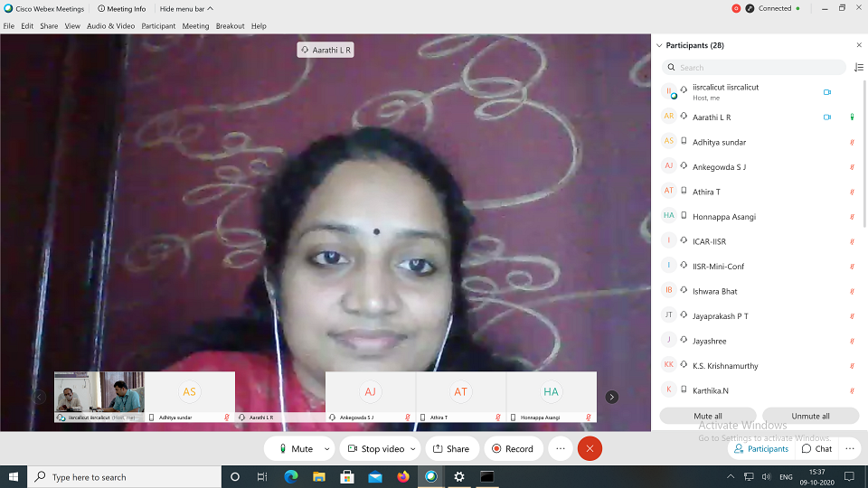The image size is (868, 488).
Task: Open more options ellipsis in meeting controls
Action: 560,448
